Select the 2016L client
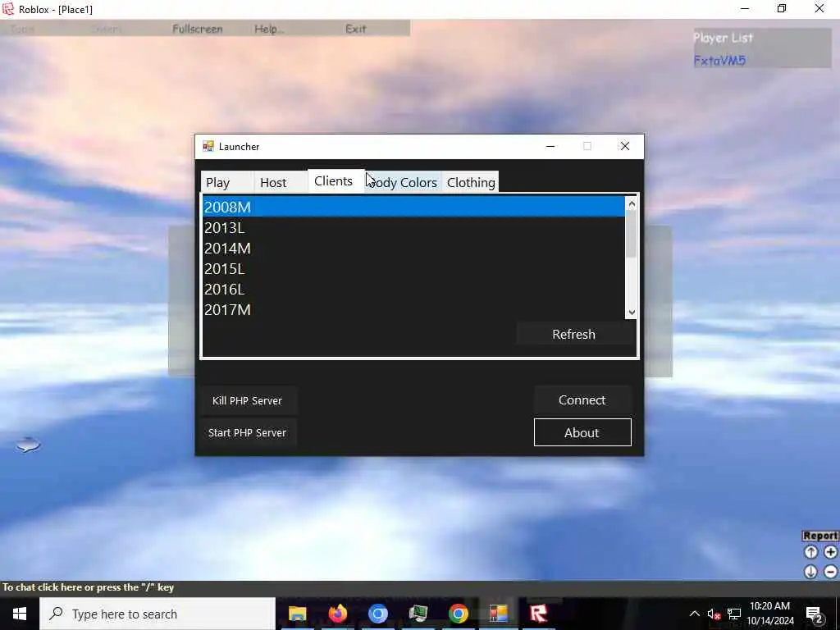The image size is (840, 630). pos(413,290)
